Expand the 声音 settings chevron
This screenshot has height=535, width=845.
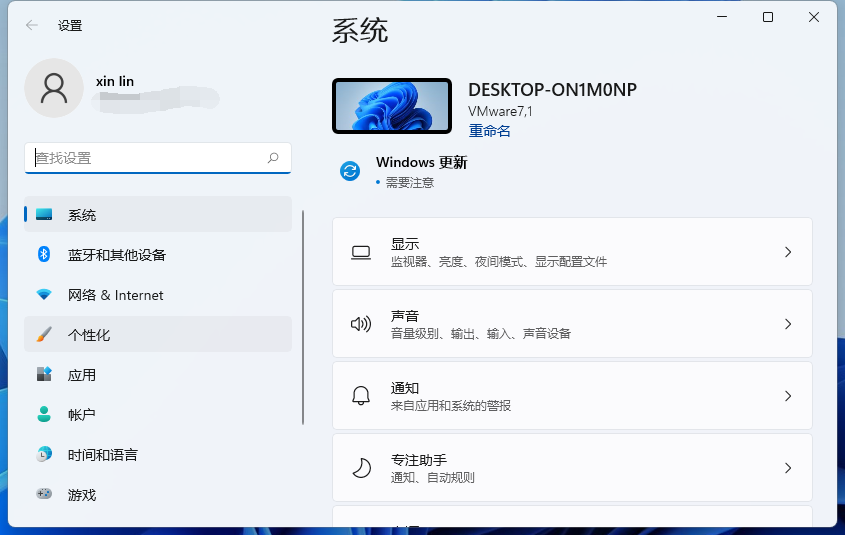point(788,324)
